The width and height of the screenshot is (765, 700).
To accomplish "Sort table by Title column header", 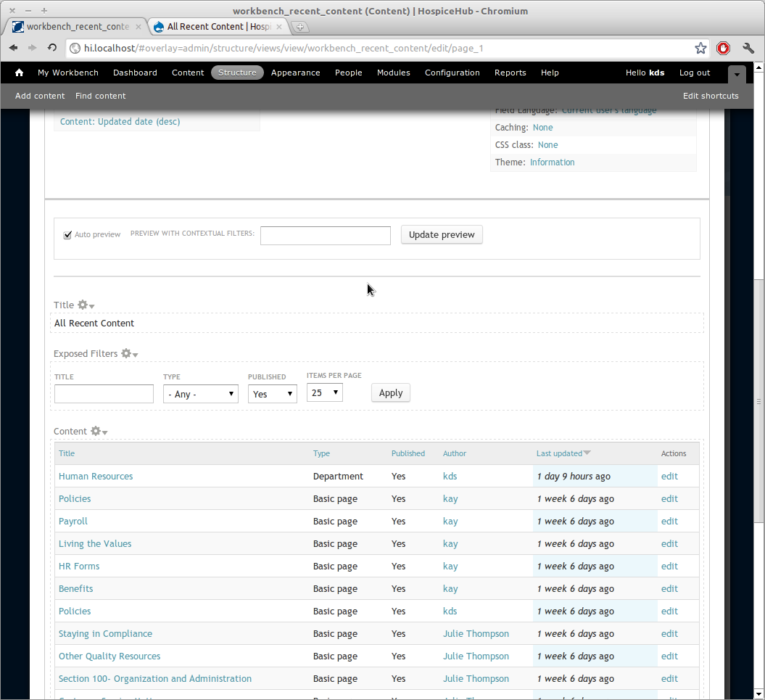I will (67, 453).
